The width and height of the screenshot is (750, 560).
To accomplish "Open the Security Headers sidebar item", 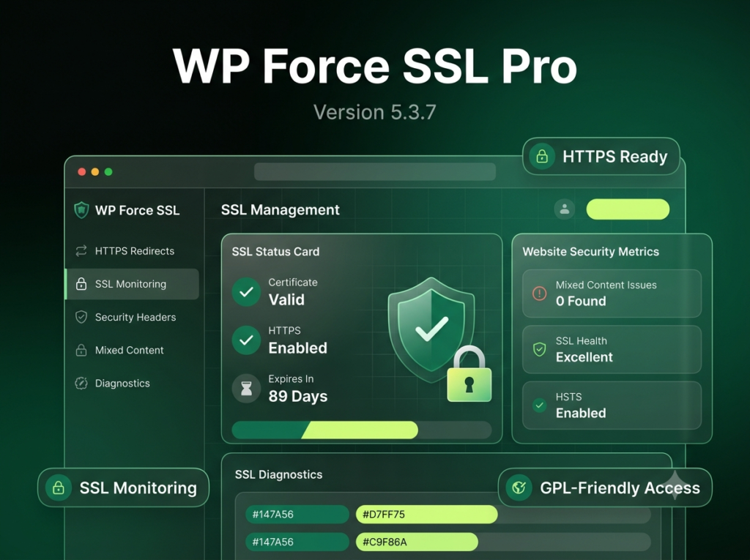I will (132, 317).
